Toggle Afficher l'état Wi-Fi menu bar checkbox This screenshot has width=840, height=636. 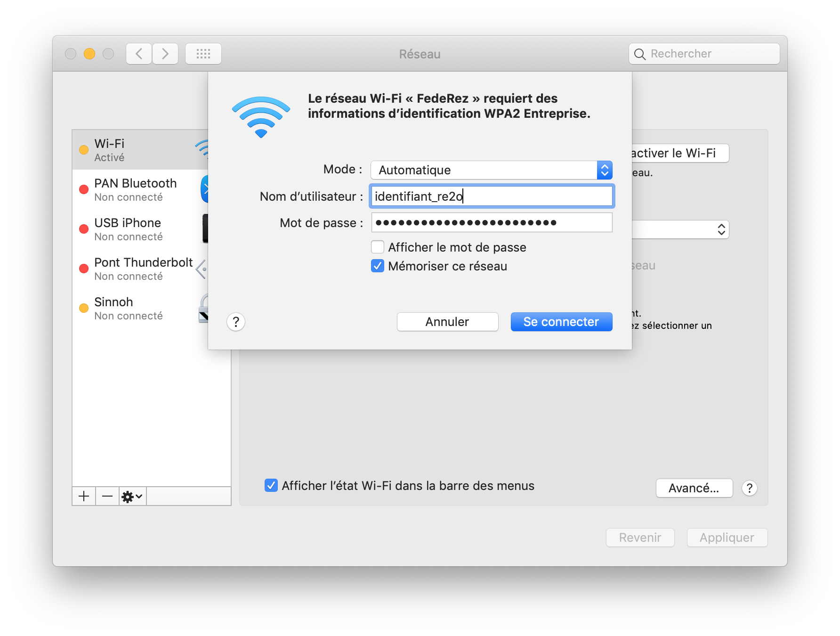click(271, 486)
